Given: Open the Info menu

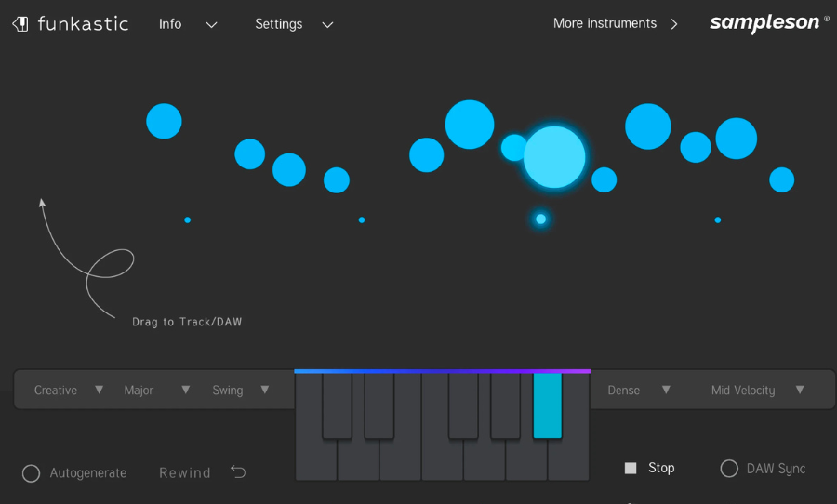Looking at the screenshot, I should click(x=187, y=24).
